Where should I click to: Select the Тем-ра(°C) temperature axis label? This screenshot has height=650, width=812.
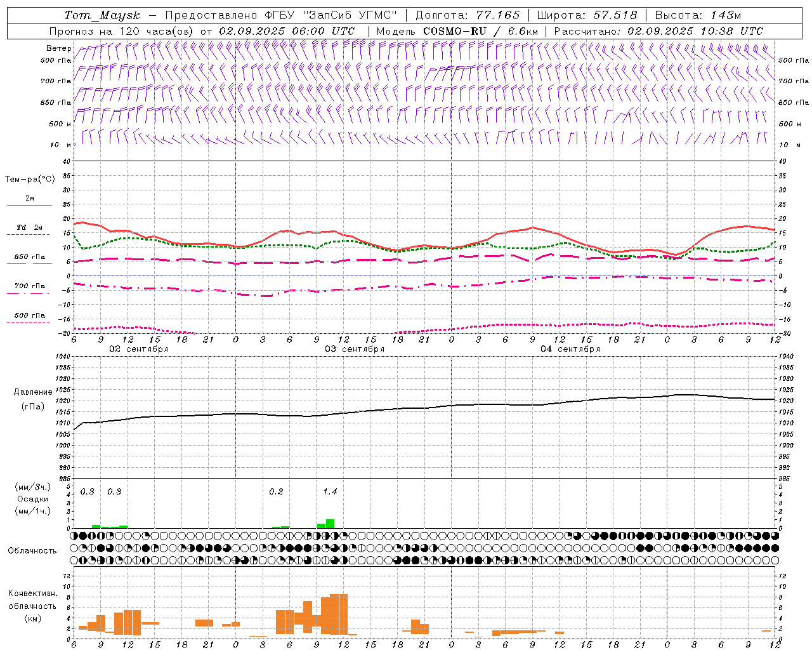click(30, 180)
